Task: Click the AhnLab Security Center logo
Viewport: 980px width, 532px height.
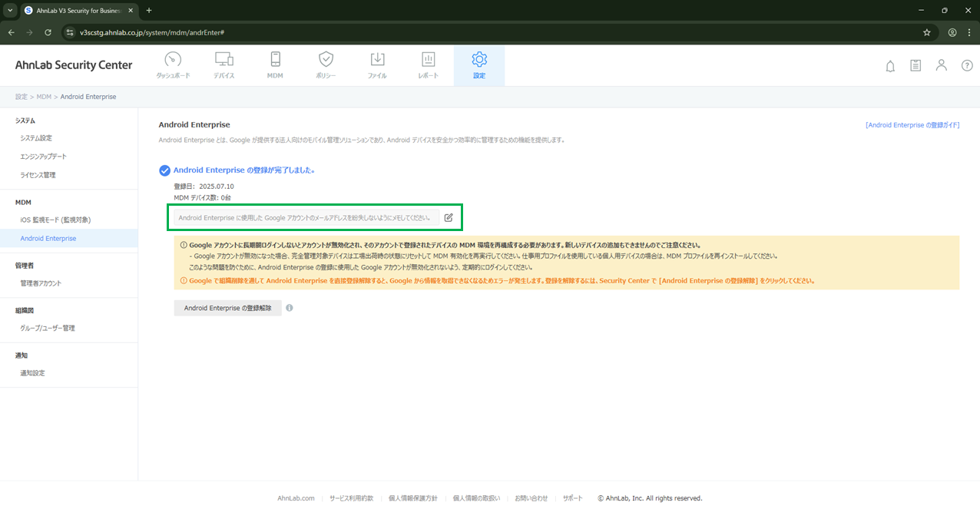Action: [x=74, y=65]
